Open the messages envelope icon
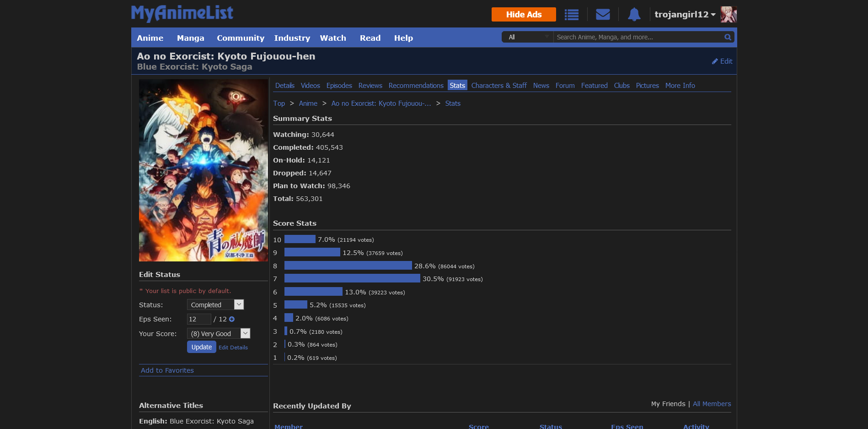This screenshot has width=868, height=429. (603, 15)
